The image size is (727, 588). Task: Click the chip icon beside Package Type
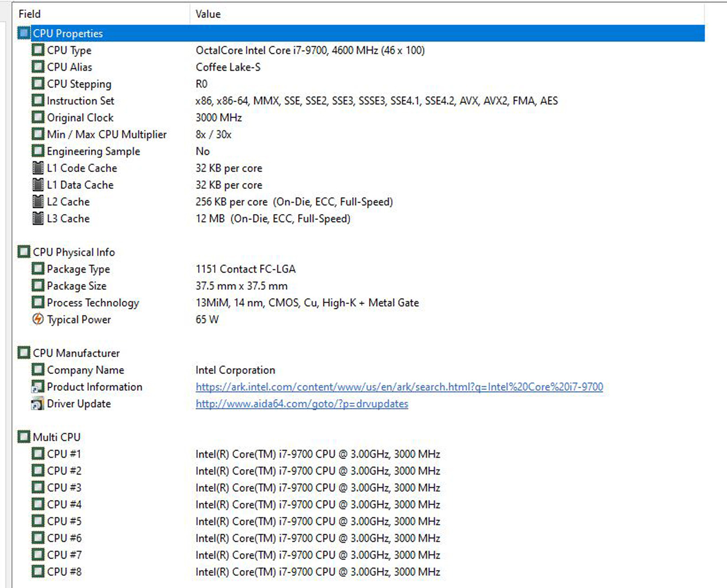[38, 269]
